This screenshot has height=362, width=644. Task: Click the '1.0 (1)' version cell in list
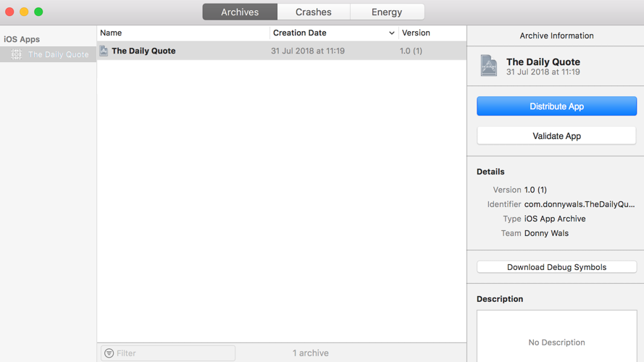pyautogui.click(x=411, y=51)
